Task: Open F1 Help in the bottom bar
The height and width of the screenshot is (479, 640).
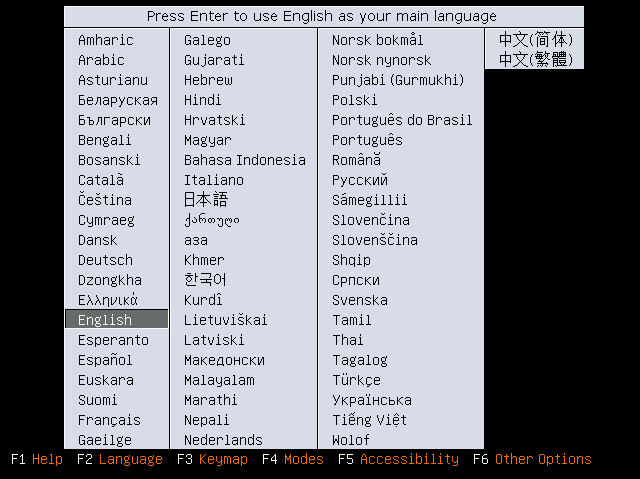Action: tap(37, 459)
